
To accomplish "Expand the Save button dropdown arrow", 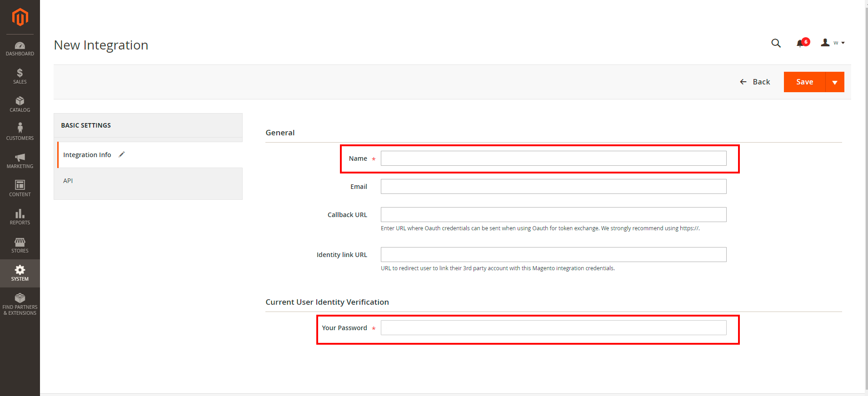I will click(x=835, y=82).
